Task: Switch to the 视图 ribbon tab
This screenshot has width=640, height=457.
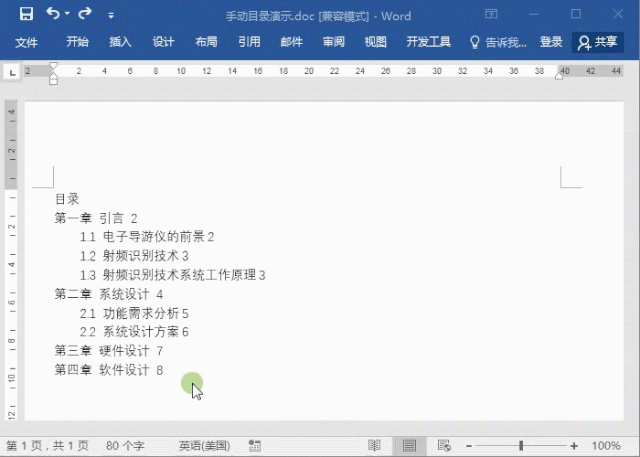Action: 376,42
